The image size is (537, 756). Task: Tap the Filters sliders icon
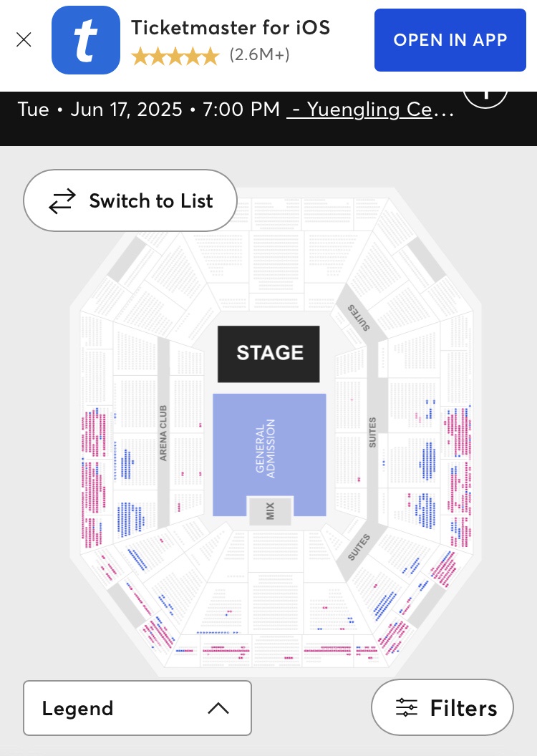[407, 708]
